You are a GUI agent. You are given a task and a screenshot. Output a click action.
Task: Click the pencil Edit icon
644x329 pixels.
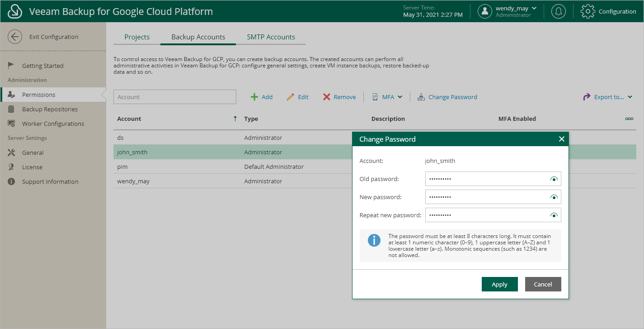click(291, 97)
